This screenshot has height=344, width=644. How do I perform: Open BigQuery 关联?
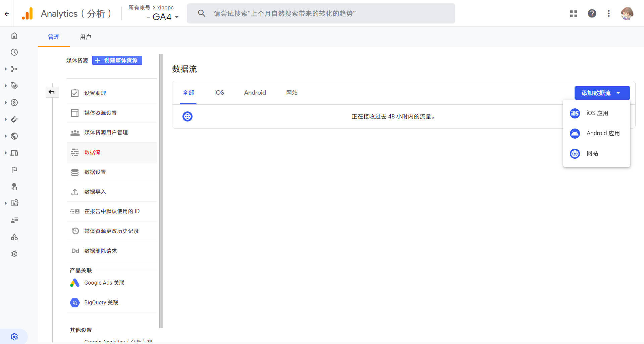pyautogui.click(x=112, y=303)
